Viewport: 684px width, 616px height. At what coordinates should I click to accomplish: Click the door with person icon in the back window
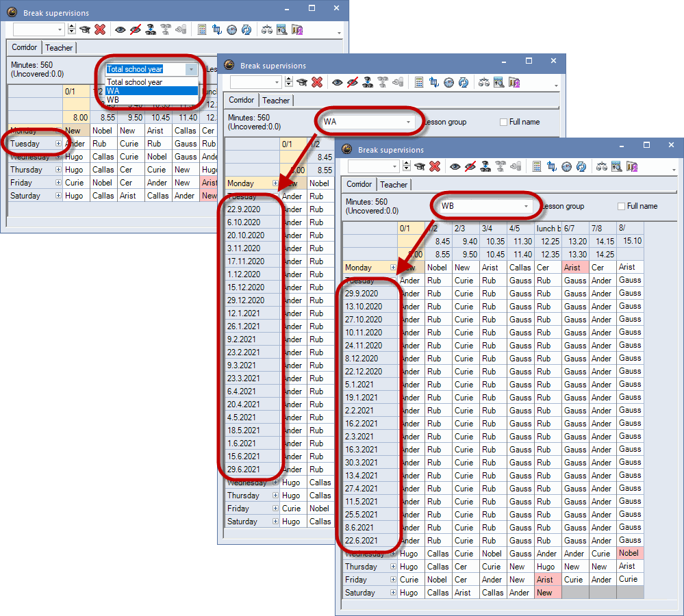coord(297,29)
